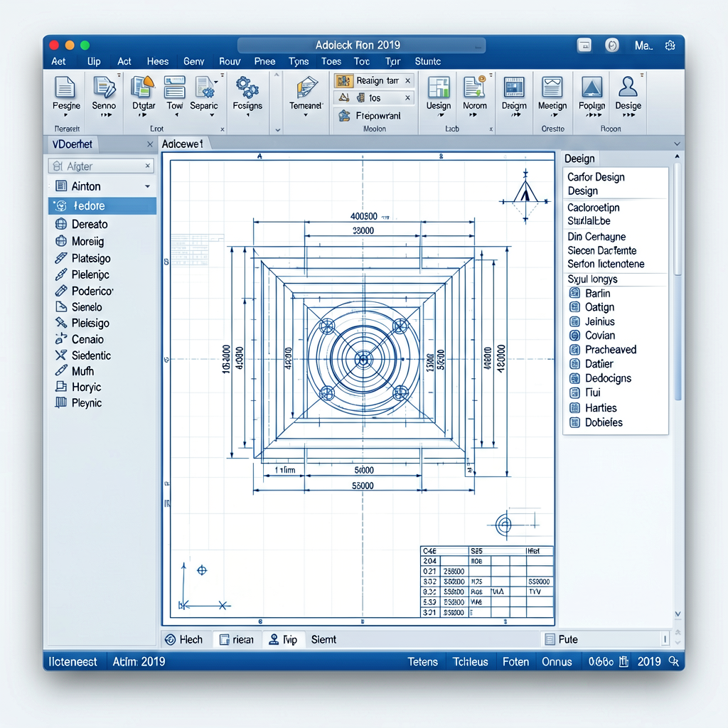Open the Stuntc menu
The image size is (728, 728).
pyautogui.click(x=427, y=61)
